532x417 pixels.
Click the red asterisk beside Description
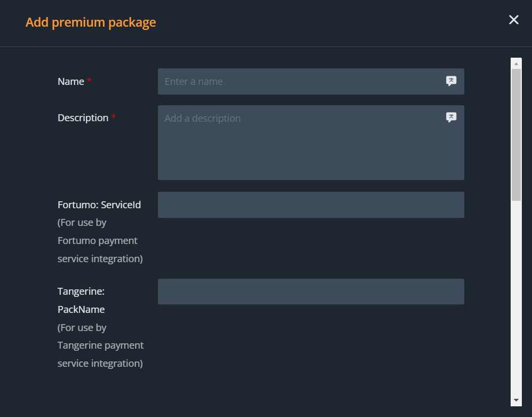[x=114, y=117]
